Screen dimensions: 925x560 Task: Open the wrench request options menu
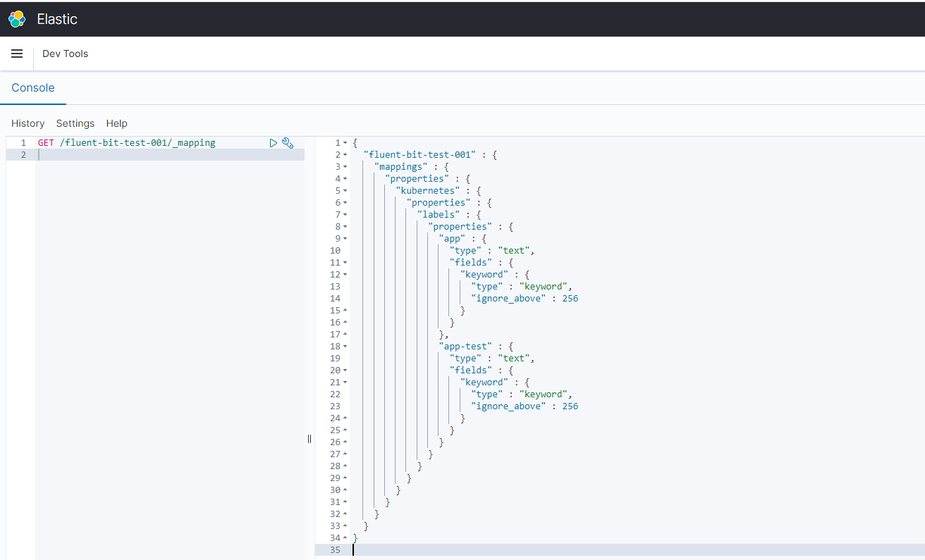(288, 143)
